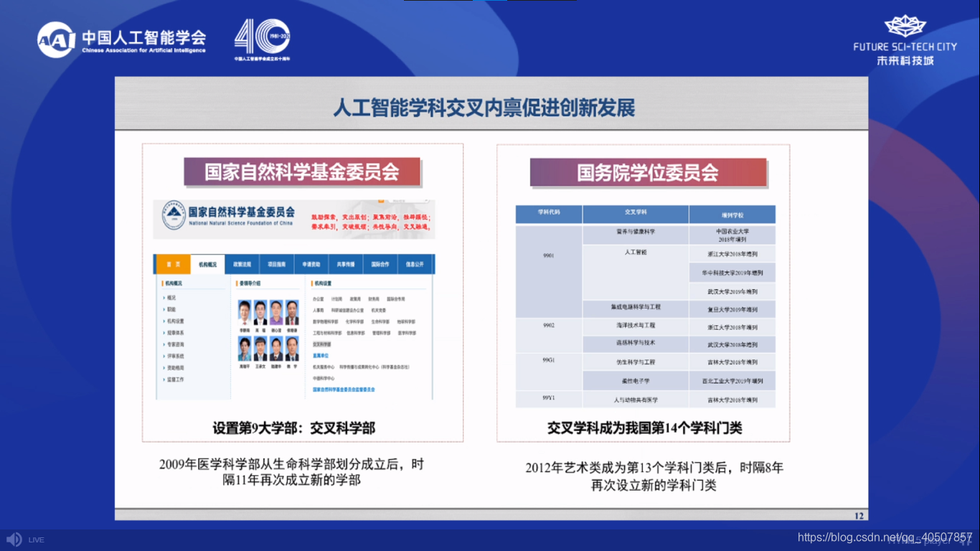Image resolution: width=980 pixels, height=551 pixels.
Task: Click the 华中科技大学2019年增列 cell
Action: (x=732, y=273)
